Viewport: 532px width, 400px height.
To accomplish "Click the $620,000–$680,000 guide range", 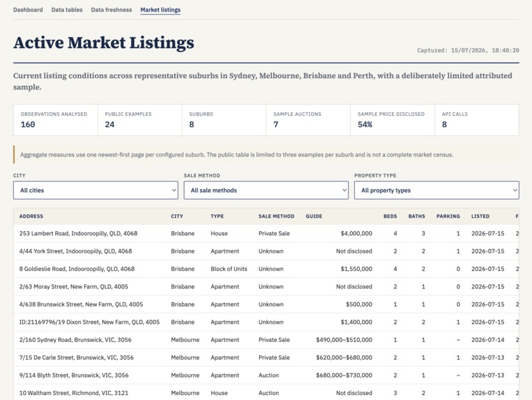I will coord(344,357).
